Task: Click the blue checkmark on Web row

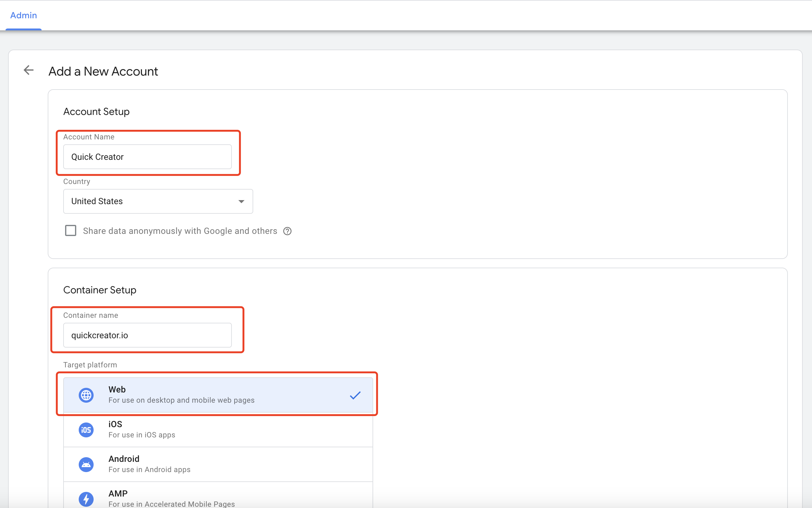Action: pos(355,395)
